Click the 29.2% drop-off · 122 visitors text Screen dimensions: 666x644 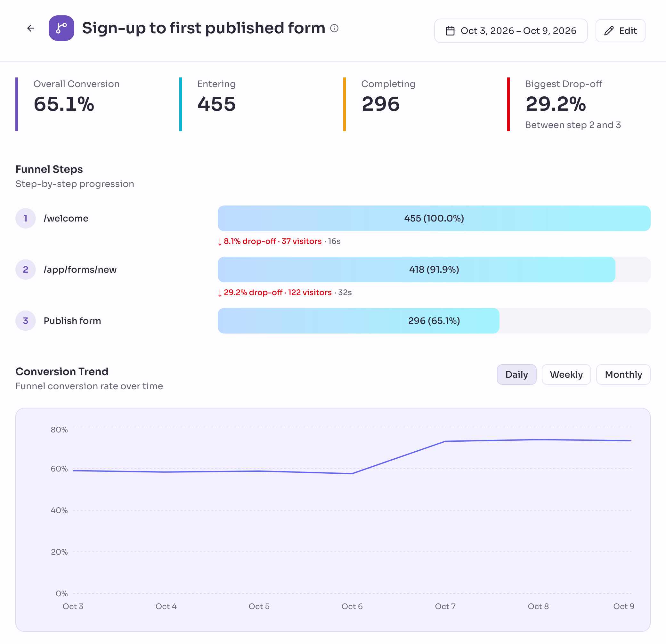pyautogui.click(x=278, y=293)
